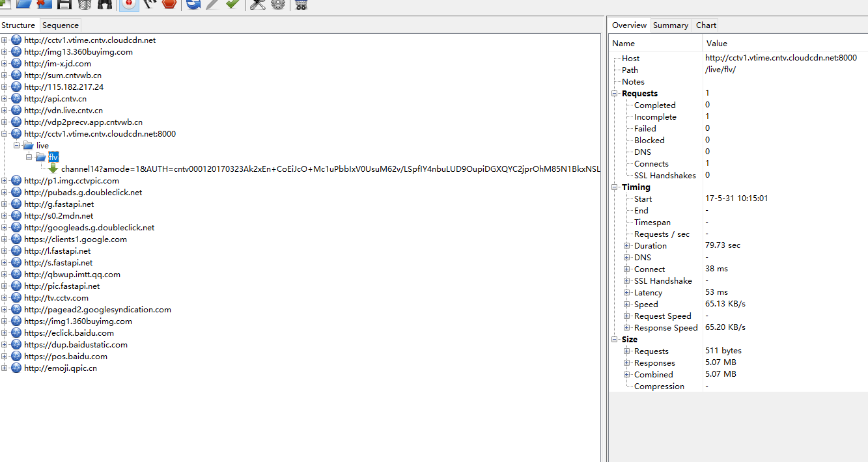Click the Start time 17-5-31 10:15:01

click(x=736, y=198)
